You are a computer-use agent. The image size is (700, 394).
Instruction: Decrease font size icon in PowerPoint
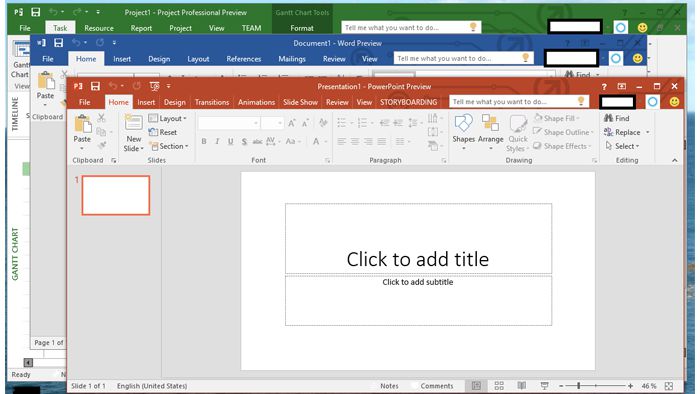coord(306,123)
